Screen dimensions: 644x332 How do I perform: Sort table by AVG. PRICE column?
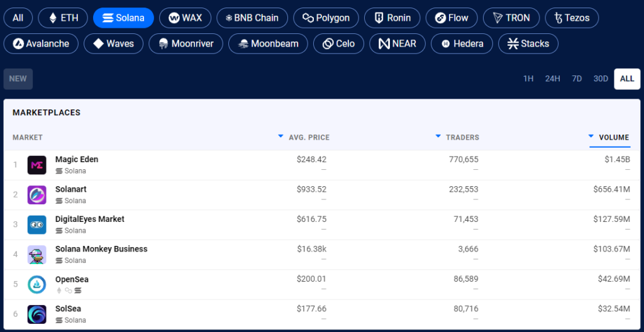tap(304, 138)
